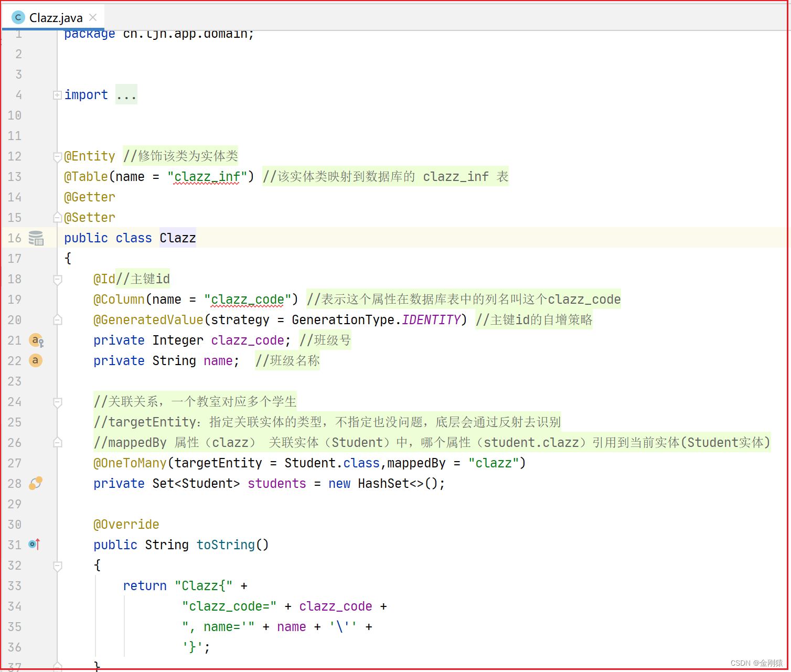Click the return keyword on line 33
The height and width of the screenshot is (672, 791).
[145, 586]
